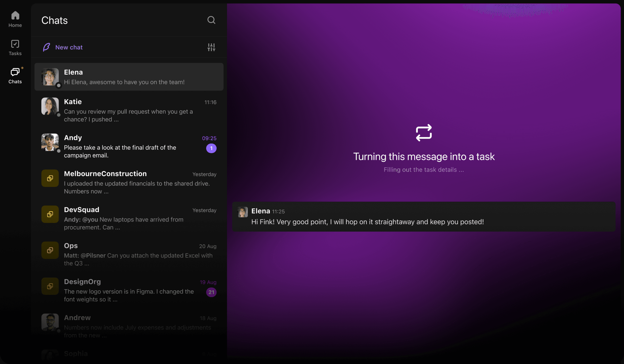Open the chat search
Screen dimensions: 624x364
211,20
